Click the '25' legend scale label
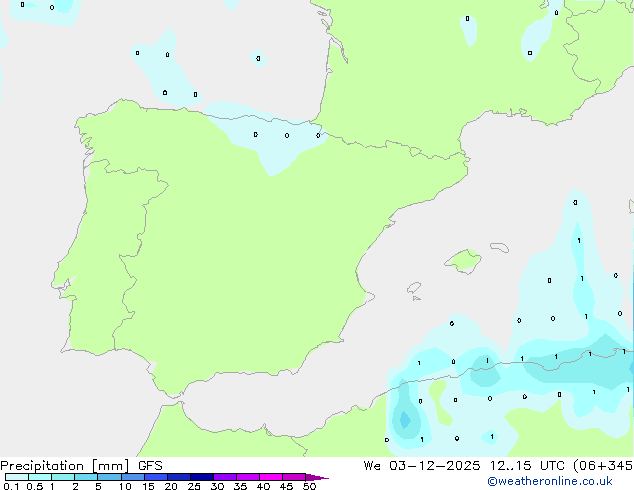Viewport: 634px width, 490px height. click(194, 486)
